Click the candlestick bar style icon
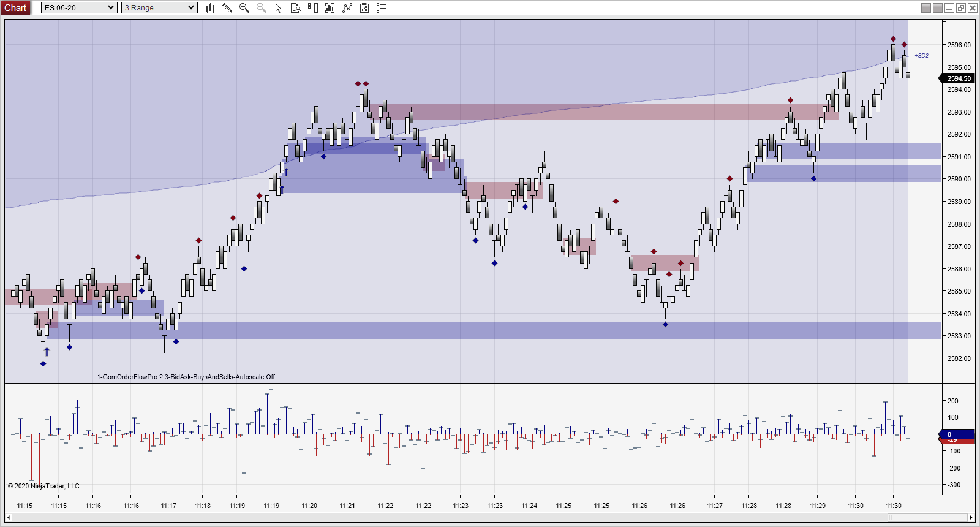The image size is (980, 527). [210, 8]
